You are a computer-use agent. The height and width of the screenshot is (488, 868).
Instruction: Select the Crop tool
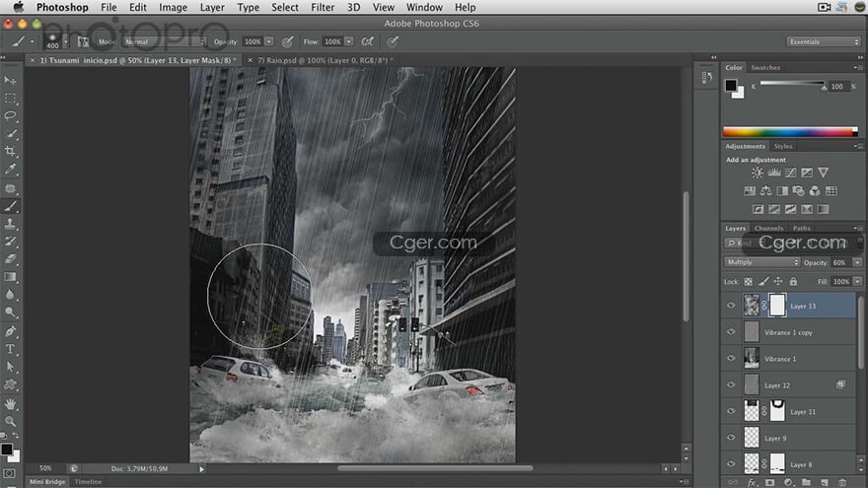coord(10,151)
